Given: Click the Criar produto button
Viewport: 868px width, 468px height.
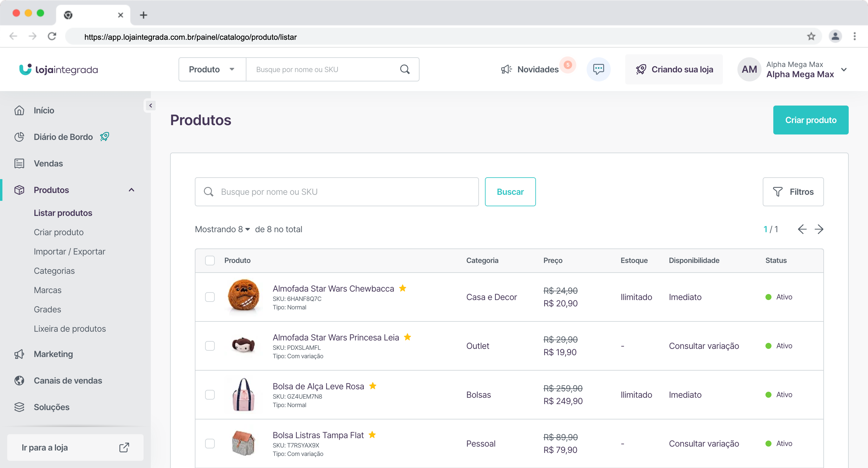Looking at the screenshot, I should pos(810,120).
